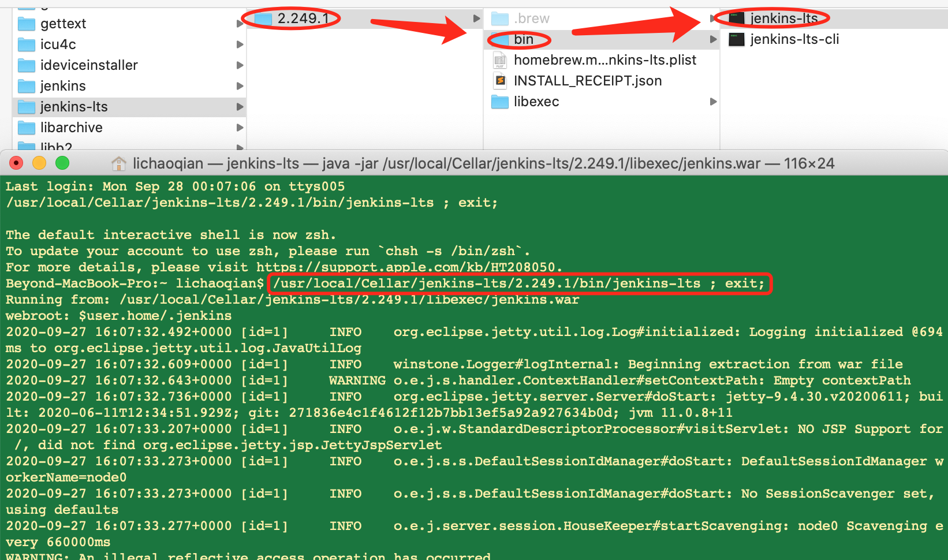
Task: Click the libexec folder icon
Action: pos(500,102)
